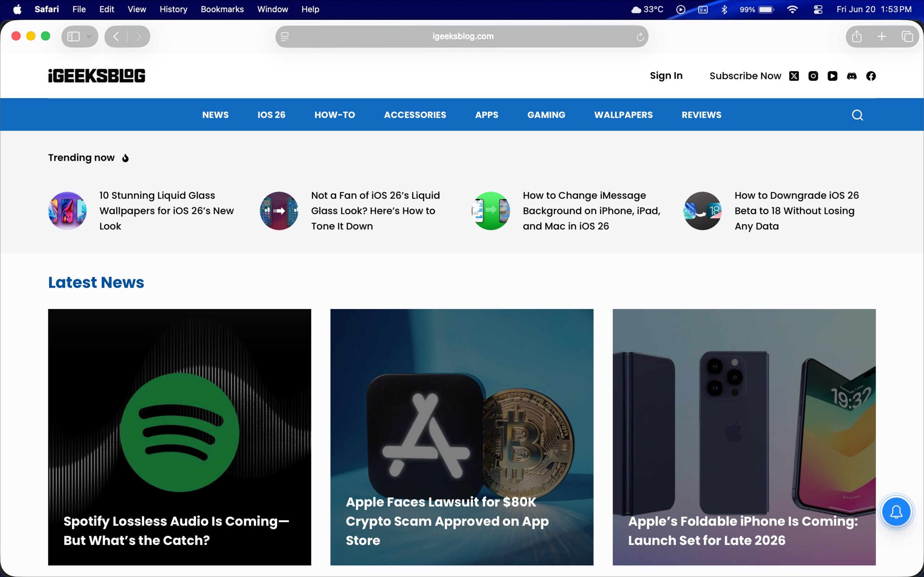Expand the sidebar options chevron
Viewport: 924px width, 577px height.
(89, 36)
